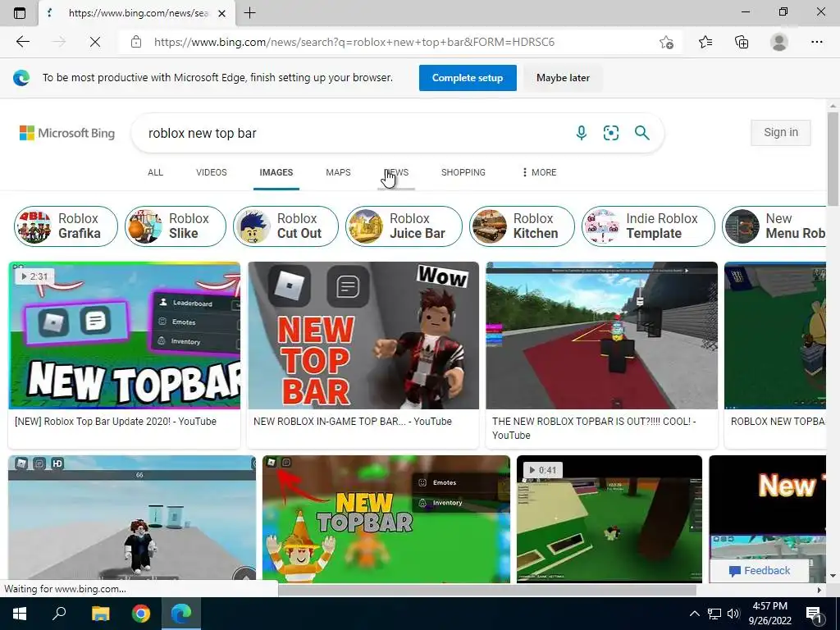Select the Roblox Cut Out chip
840x630 pixels.
coord(286,226)
